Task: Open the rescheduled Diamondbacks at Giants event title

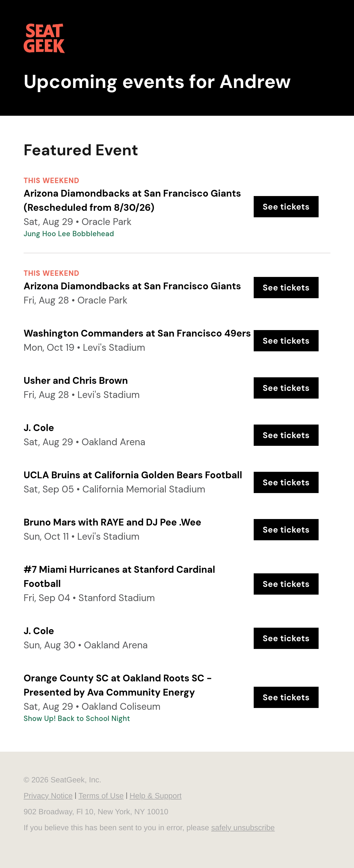Action: pos(132,200)
